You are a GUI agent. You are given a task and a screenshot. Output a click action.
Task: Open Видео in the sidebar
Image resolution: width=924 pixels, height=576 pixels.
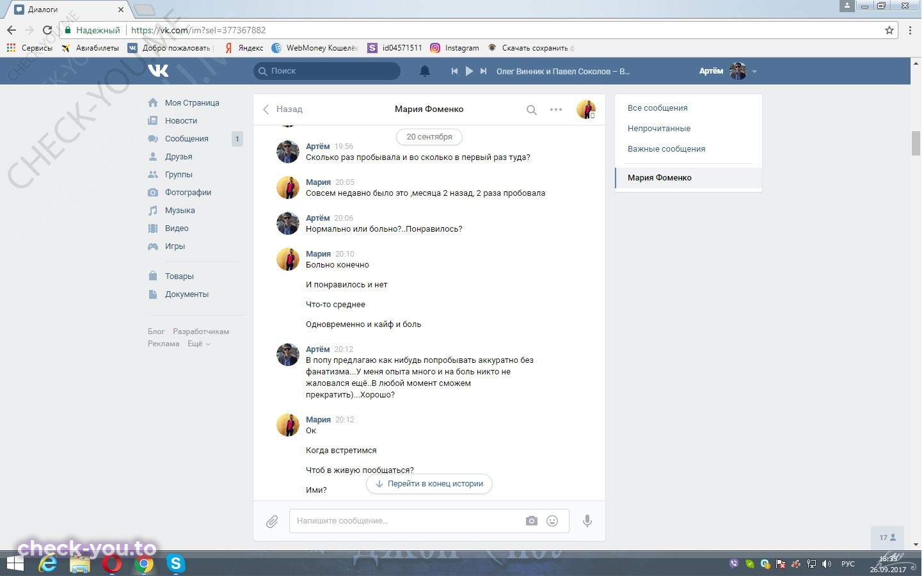[x=177, y=228]
